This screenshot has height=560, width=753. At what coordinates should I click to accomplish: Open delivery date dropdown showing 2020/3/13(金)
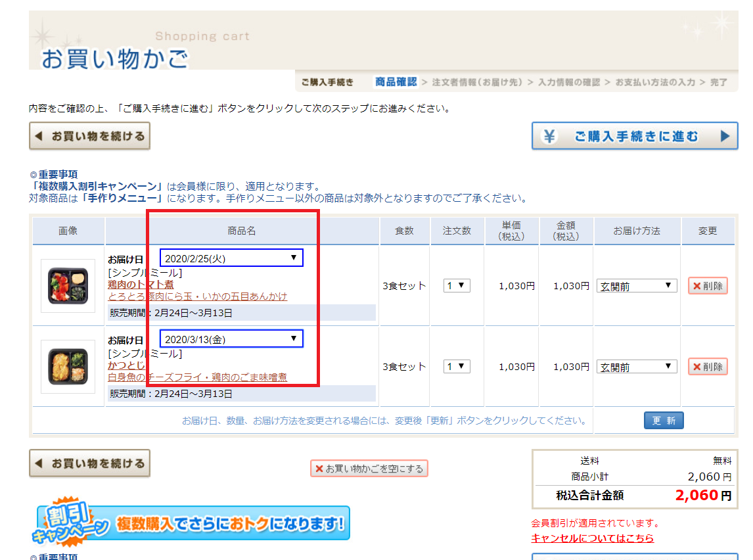pos(231,339)
